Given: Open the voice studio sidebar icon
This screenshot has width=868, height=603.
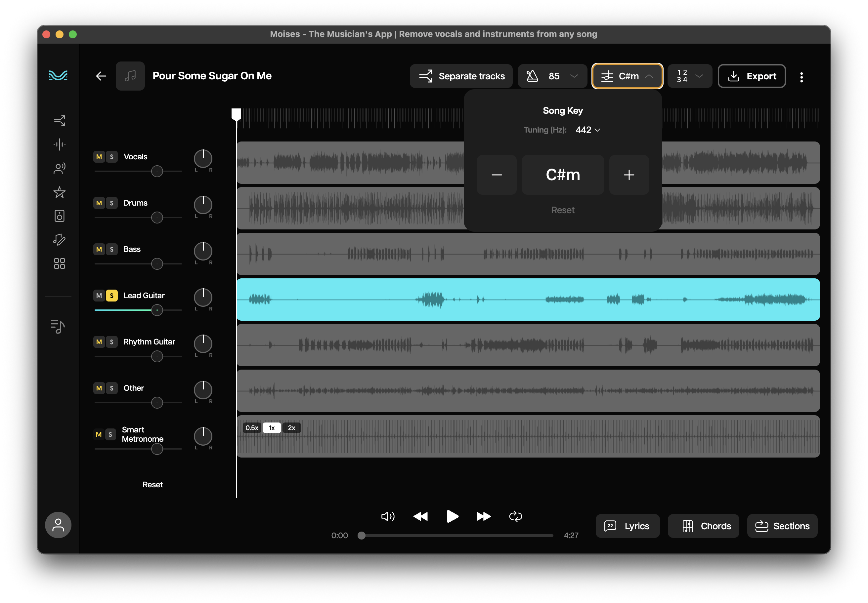Looking at the screenshot, I should pyautogui.click(x=59, y=169).
